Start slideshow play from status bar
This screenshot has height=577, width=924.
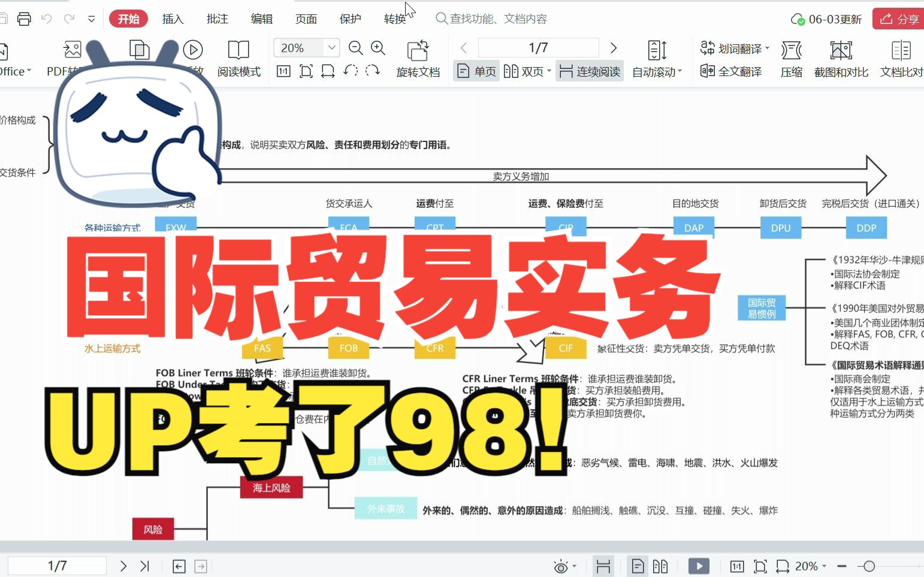tap(699, 566)
